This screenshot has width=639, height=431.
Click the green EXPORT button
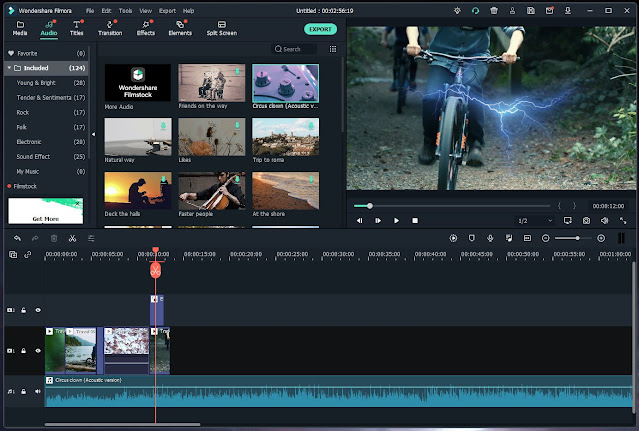[x=319, y=29]
